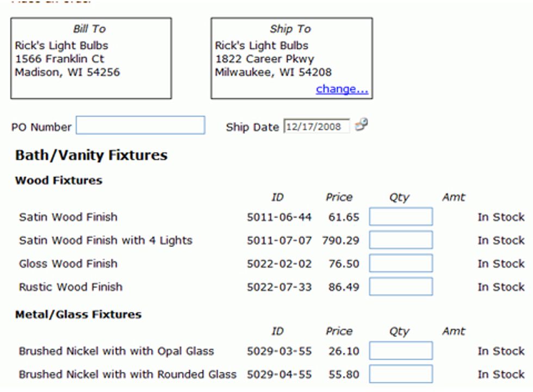Focus the PO Number input field
This screenshot has height=392, width=533.
140,126
